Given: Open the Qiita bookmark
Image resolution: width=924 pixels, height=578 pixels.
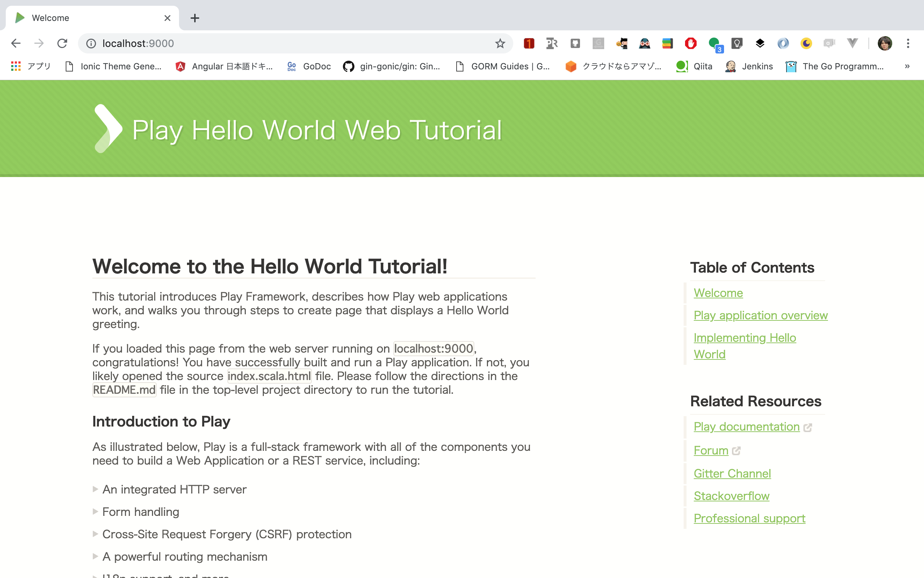Looking at the screenshot, I should (694, 66).
